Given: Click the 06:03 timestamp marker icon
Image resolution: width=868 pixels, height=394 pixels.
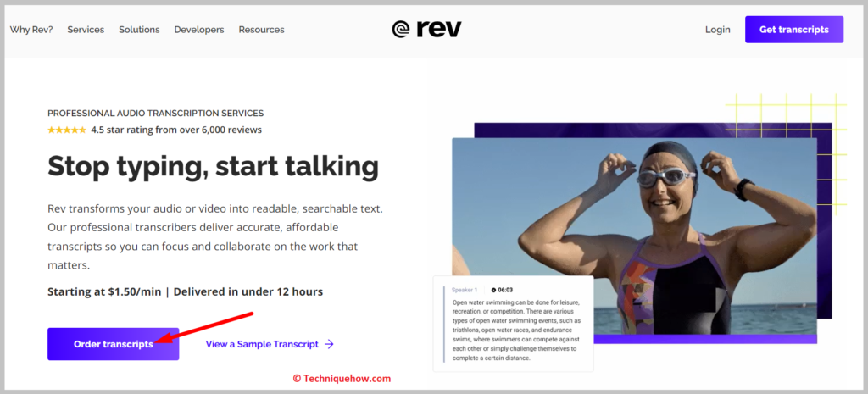Looking at the screenshot, I should [x=494, y=290].
